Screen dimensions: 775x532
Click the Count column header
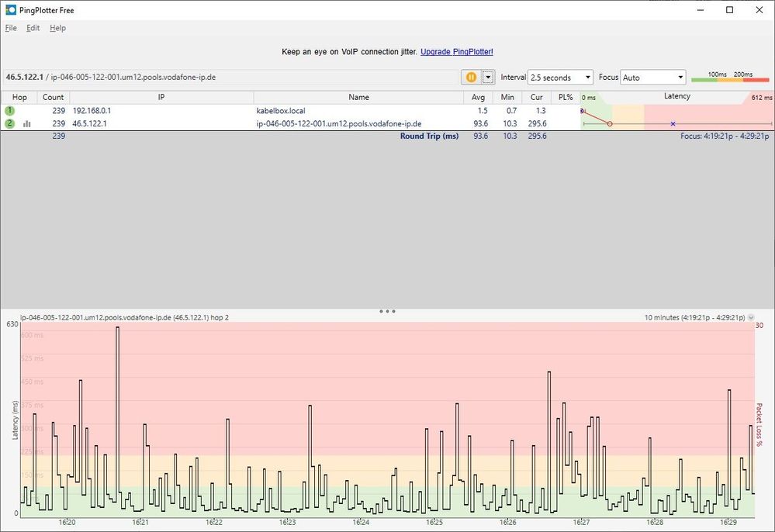click(x=53, y=97)
